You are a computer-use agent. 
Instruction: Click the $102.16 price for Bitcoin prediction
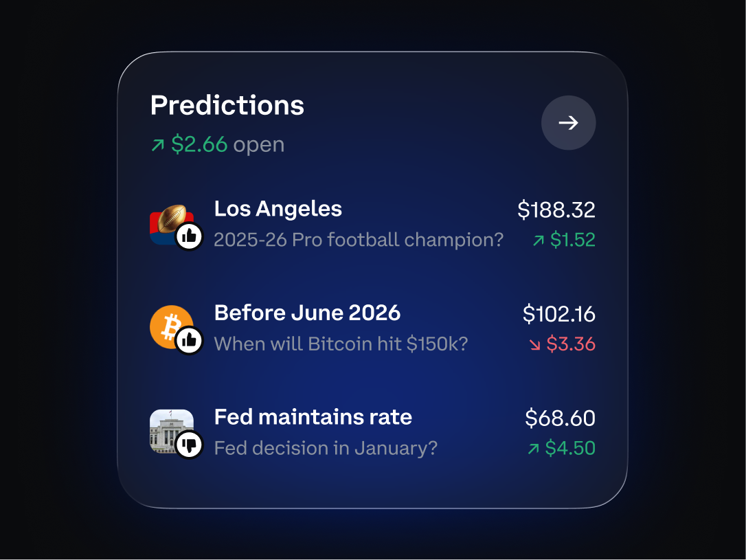[560, 315]
